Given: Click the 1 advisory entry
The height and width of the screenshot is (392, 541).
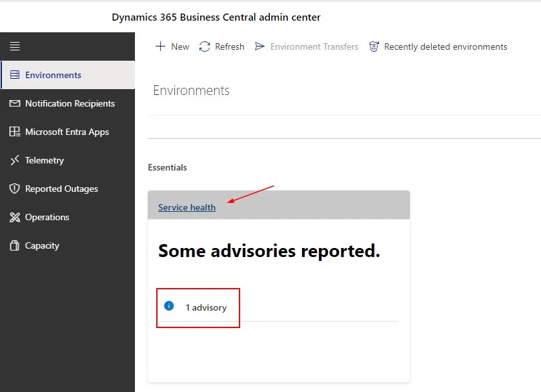Looking at the screenshot, I should [x=207, y=307].
